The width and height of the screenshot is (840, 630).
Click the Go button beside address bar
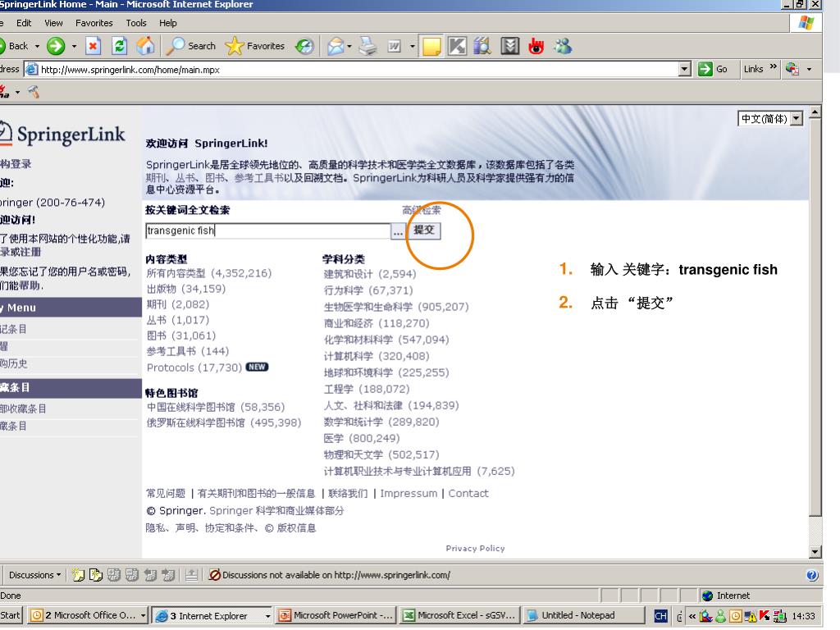point(713,69)
